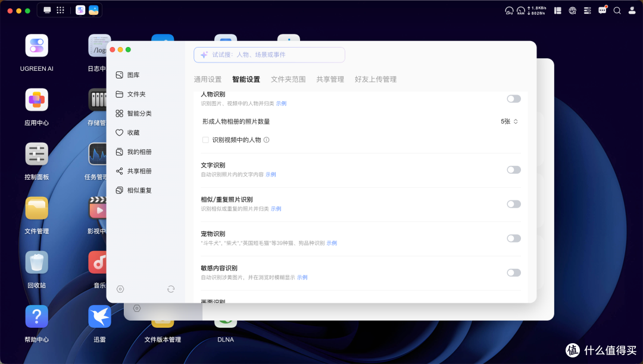Image resolution: width=643 pixels, height=364 pixels.
Task: Open the 存储管理 desktop icon
Action: pos(97,99)
